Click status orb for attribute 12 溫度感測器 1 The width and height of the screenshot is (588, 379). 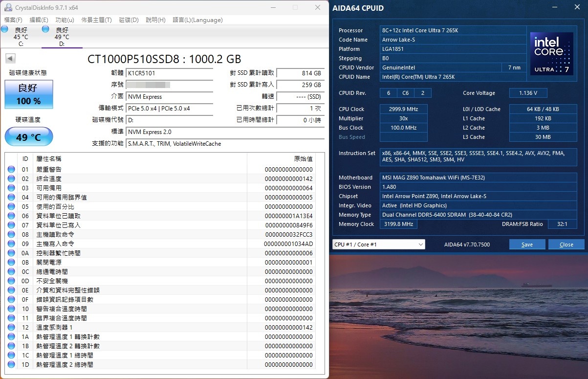pyautogui.click(x=11, y=327)
